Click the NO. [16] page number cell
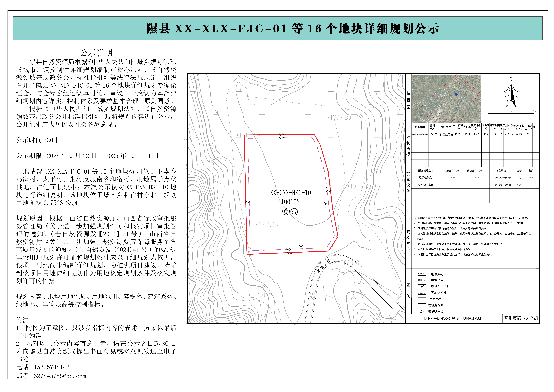554x392 pixels. pyautogui.click(x=530, y=318)
